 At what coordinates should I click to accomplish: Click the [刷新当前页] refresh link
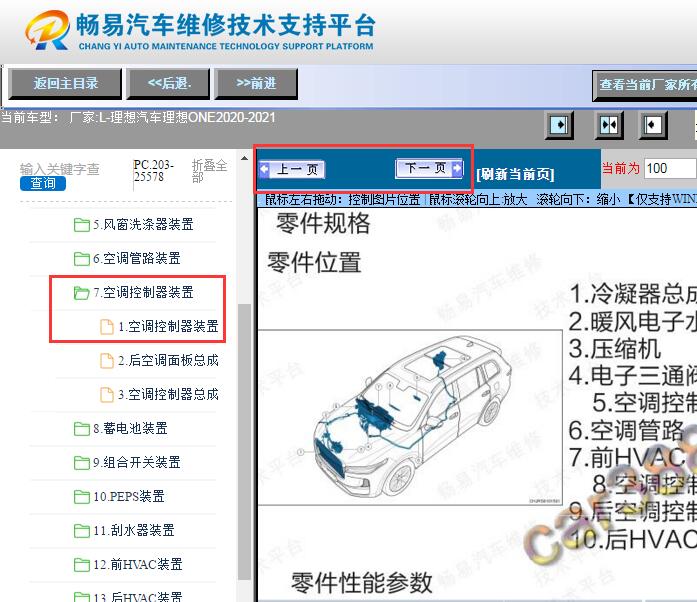point(515,174)
